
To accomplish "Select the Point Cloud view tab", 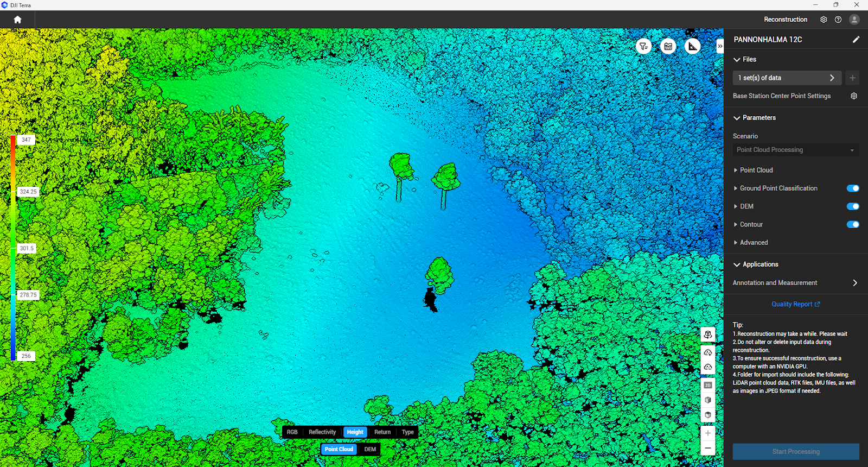I will tap(339, 449).
